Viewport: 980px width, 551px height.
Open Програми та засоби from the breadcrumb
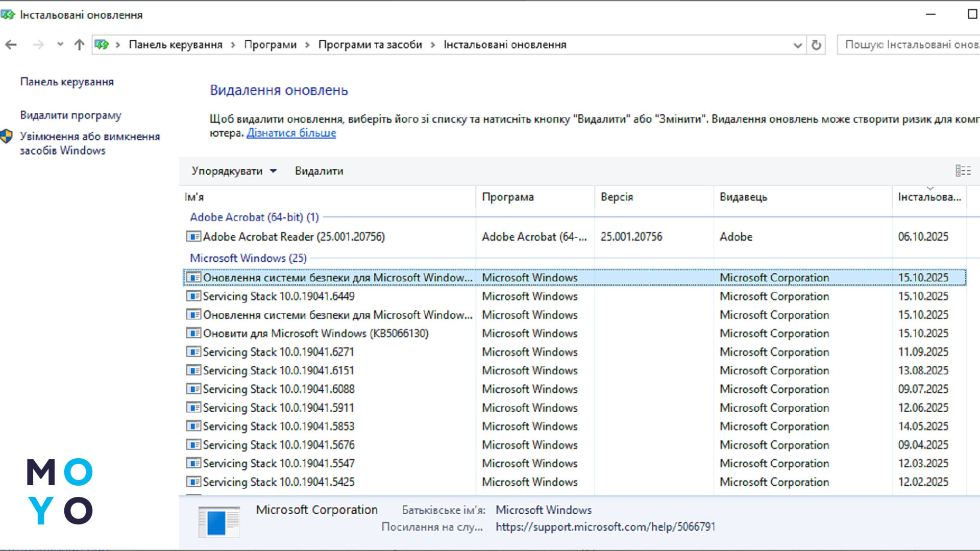tap(371, 44)
